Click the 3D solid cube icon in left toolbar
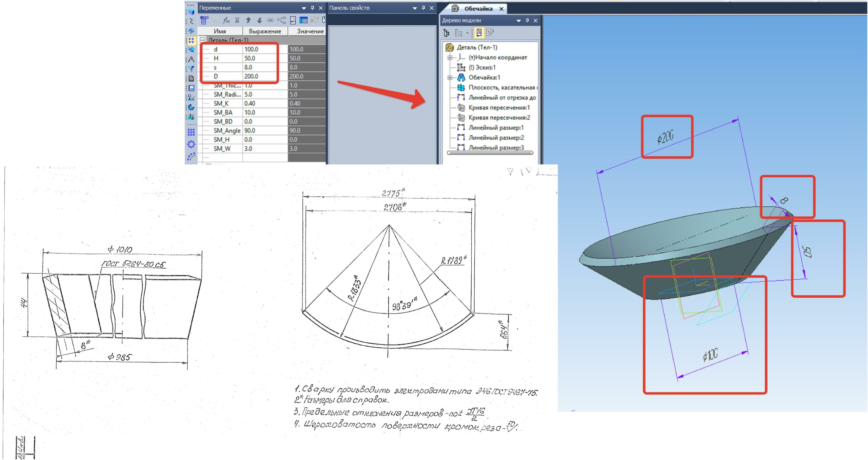The width and height of the screenshot is (868, 460). coord(191,12)
